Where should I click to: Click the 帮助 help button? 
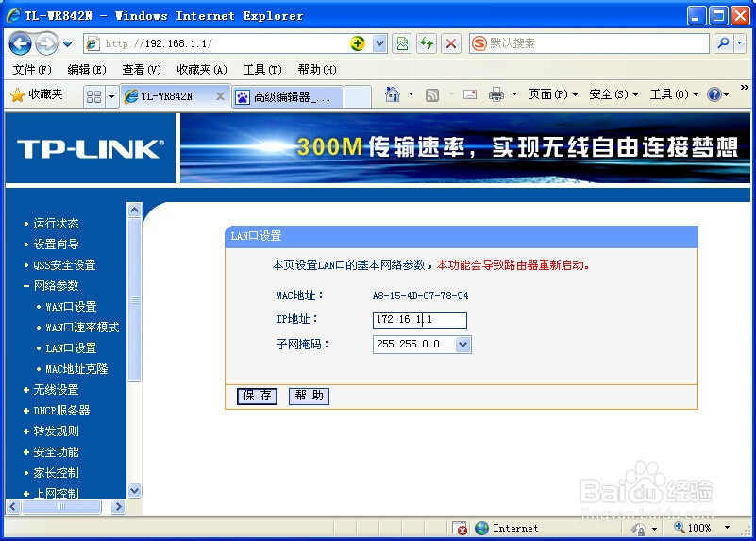tap(309, 396)
